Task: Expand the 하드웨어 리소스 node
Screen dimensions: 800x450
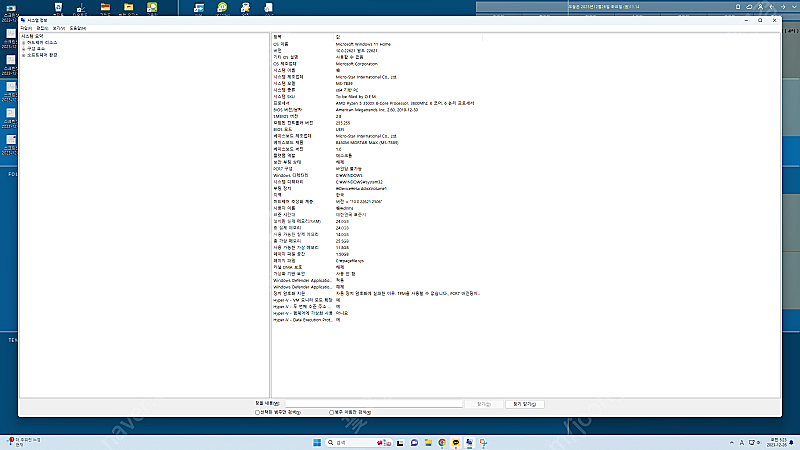Action: click(23, 43)
